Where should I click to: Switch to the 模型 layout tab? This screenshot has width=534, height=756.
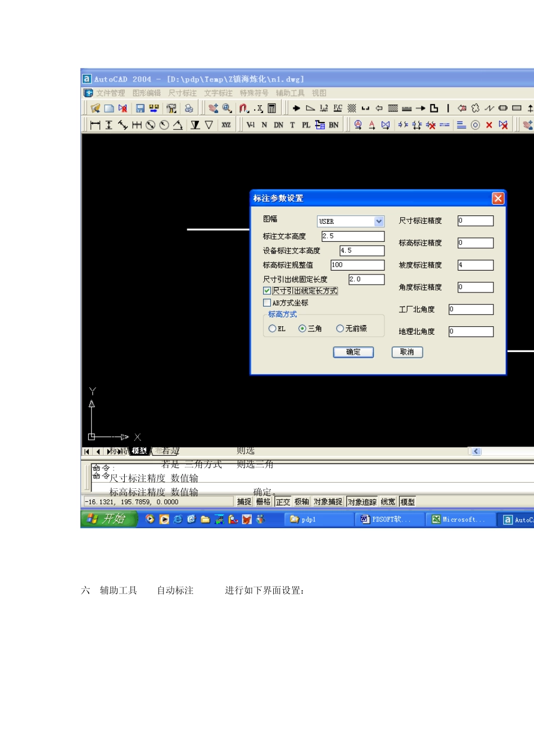tap(139, 451)
